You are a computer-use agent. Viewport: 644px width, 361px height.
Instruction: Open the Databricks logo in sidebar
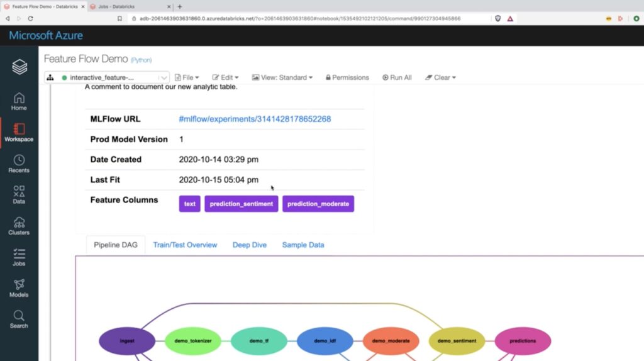point(19,67)
